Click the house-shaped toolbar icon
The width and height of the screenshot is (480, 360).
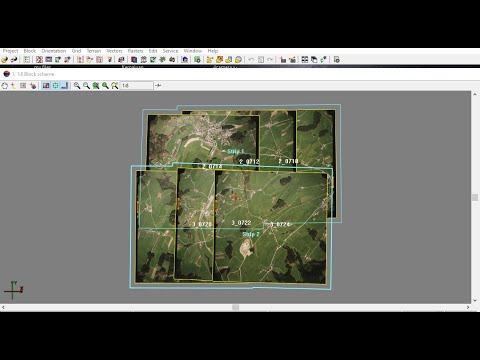[x=185, y=60]
